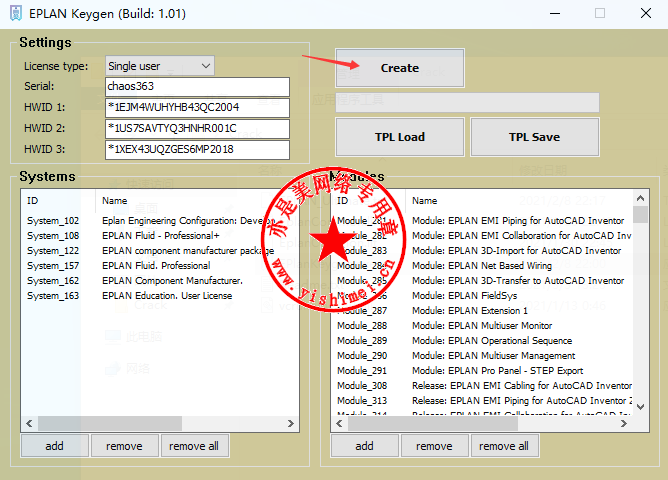Click the TPL Load button
Screen dimensions: 668x480
coord(400,137)
